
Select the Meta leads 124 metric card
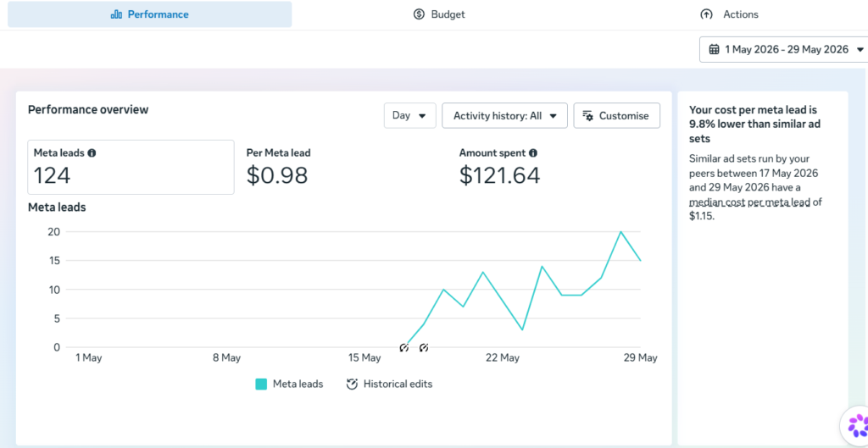pyautogui.click(x=131, y=167)
